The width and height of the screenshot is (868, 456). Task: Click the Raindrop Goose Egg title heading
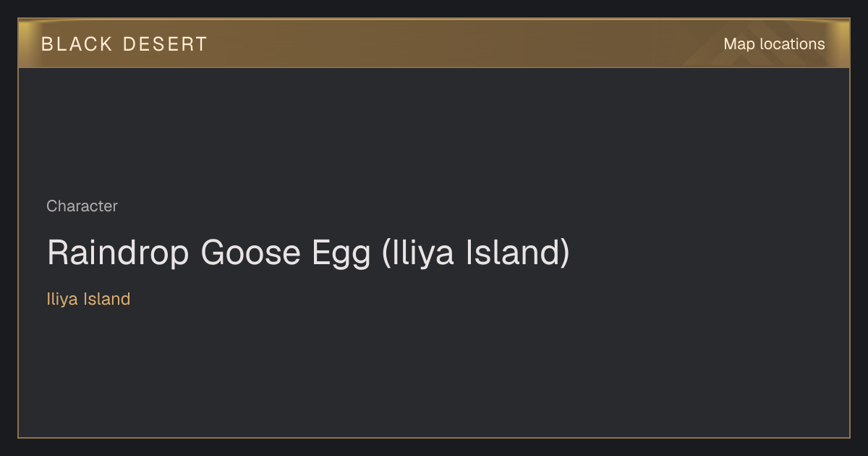click(308, 253)
